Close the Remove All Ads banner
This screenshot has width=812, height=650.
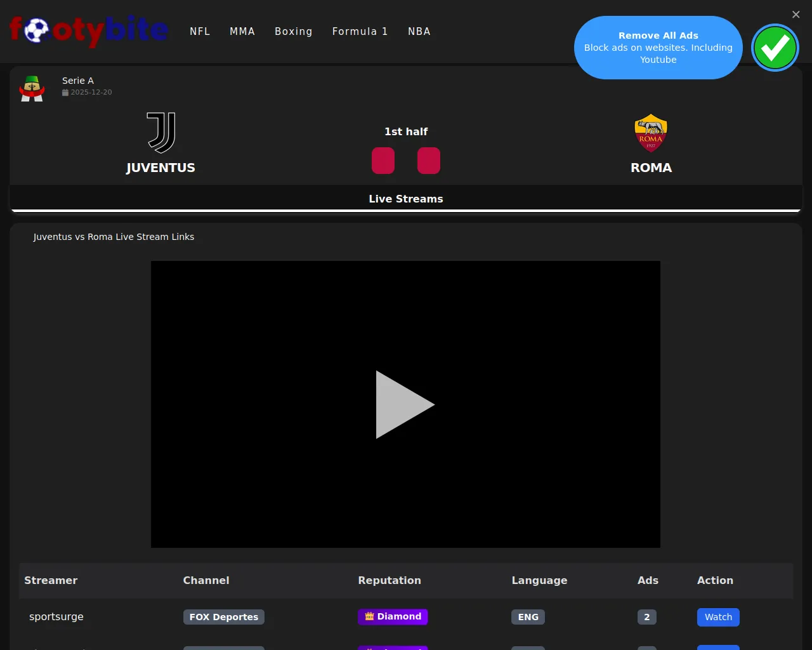coord(796,15)
